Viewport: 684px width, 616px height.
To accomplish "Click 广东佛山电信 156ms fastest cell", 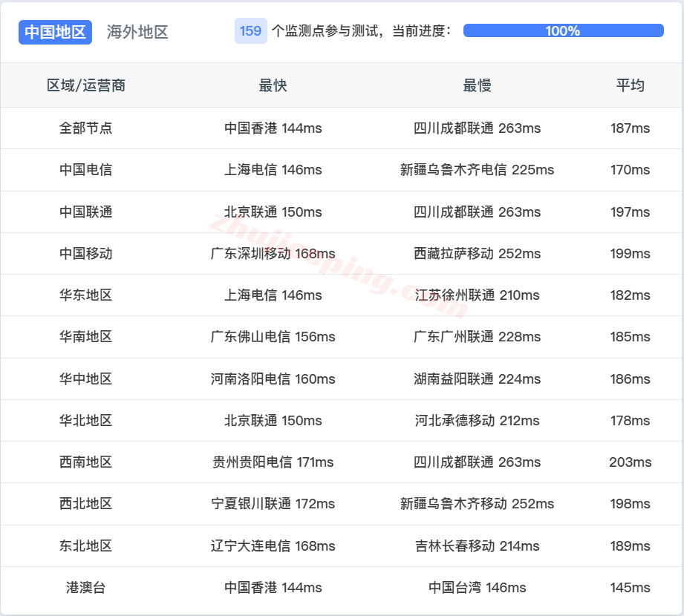I will [273, 336].
